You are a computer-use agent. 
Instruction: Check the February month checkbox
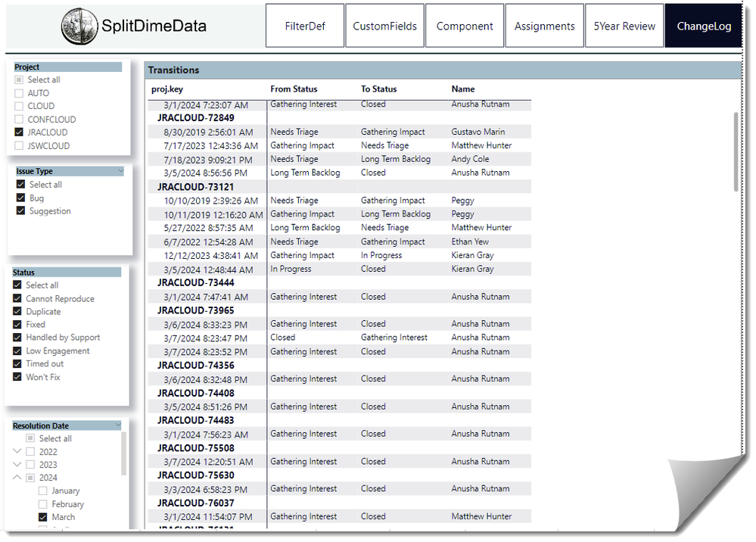43,504
